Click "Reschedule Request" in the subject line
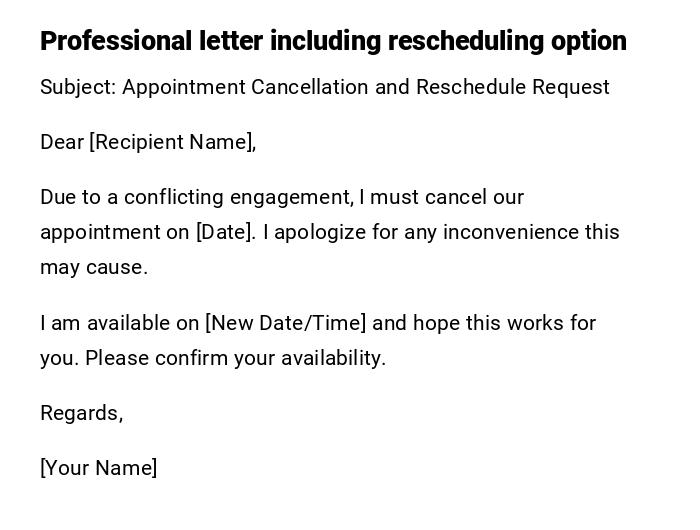700x530 pixels. [x=512, y=87]
